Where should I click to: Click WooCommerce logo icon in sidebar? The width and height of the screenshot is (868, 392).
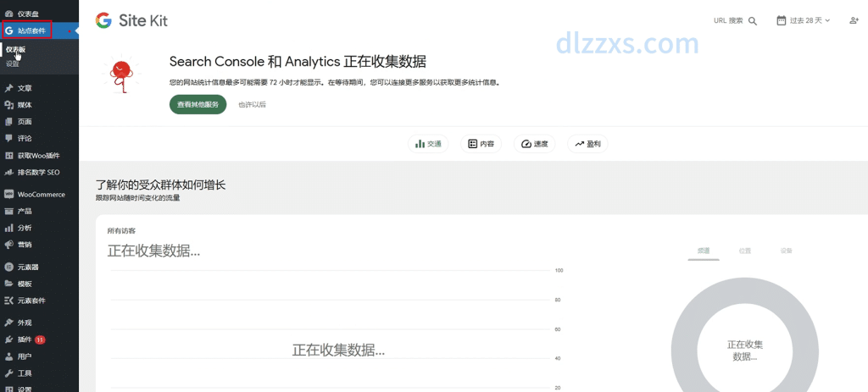click(8, 195)
